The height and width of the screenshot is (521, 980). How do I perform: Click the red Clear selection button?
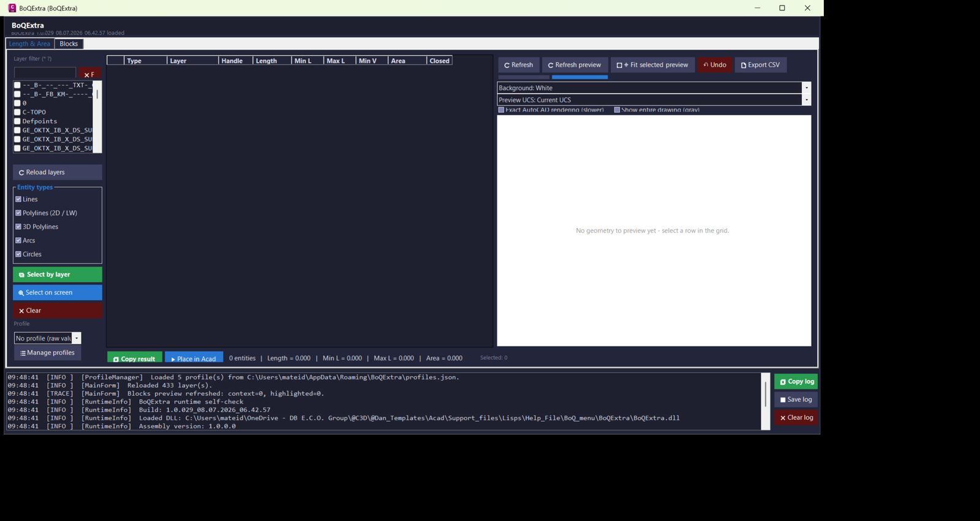(x=58, y=311)
